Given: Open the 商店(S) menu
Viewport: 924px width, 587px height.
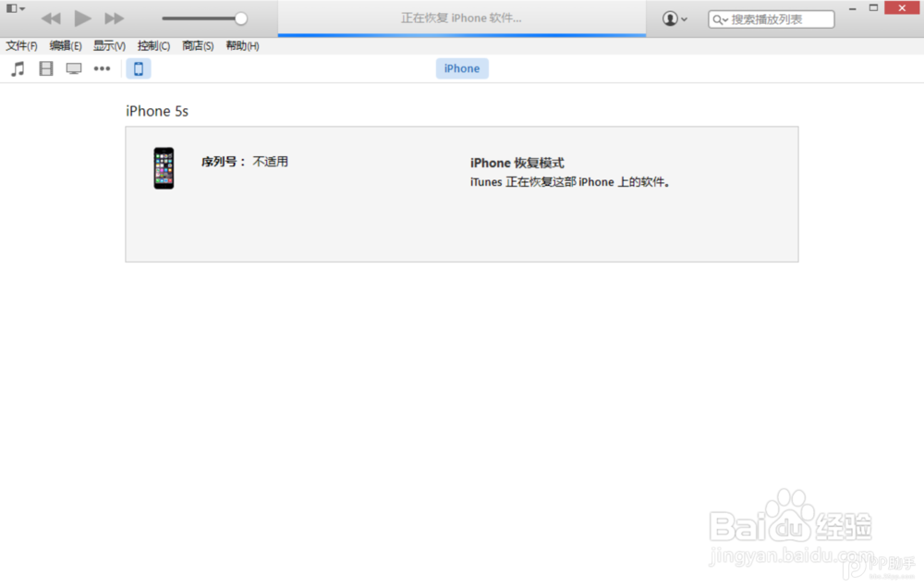Looking at the screenshot, I should click(198, 46).
